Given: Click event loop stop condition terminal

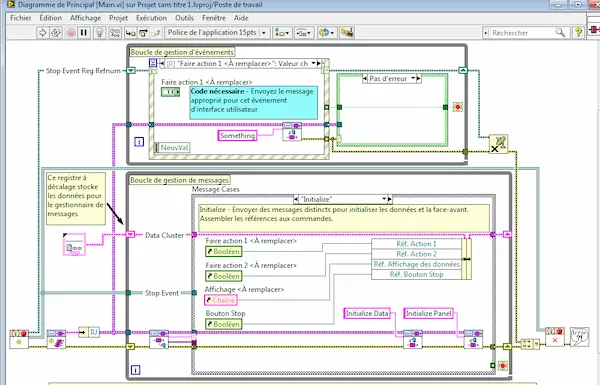Looking at the screenshot, I should click(x=458, y=107).
